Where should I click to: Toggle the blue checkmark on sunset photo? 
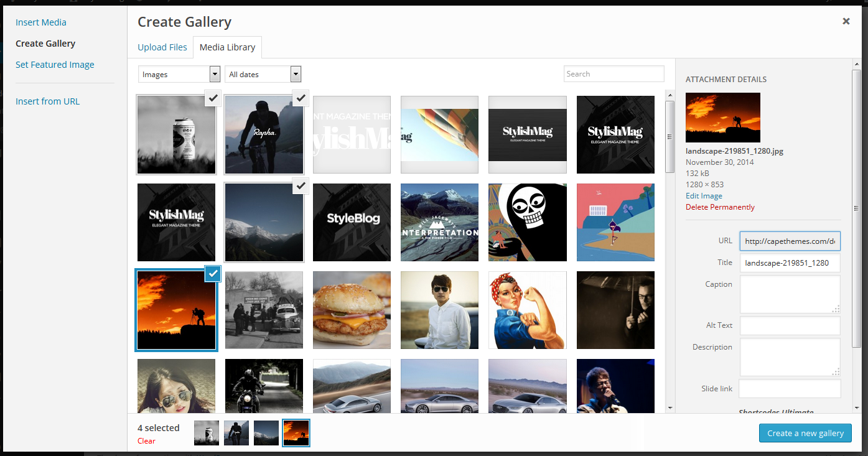point(213,274)
